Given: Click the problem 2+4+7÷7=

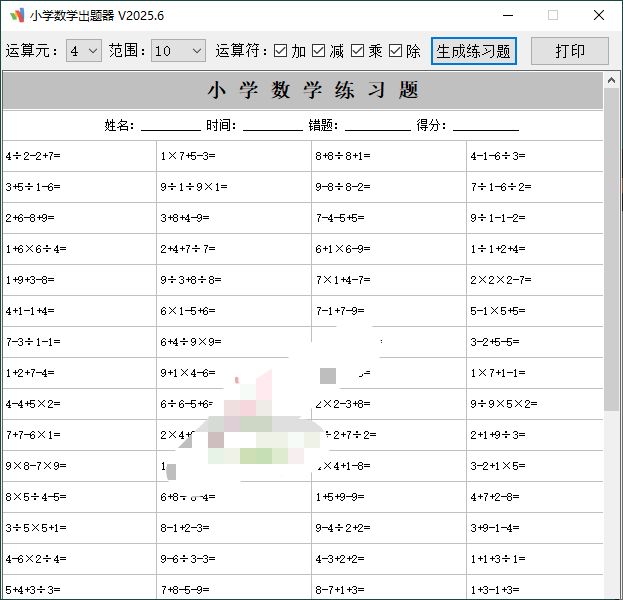Looking at the screenshot, I should (x=188, y=249).
